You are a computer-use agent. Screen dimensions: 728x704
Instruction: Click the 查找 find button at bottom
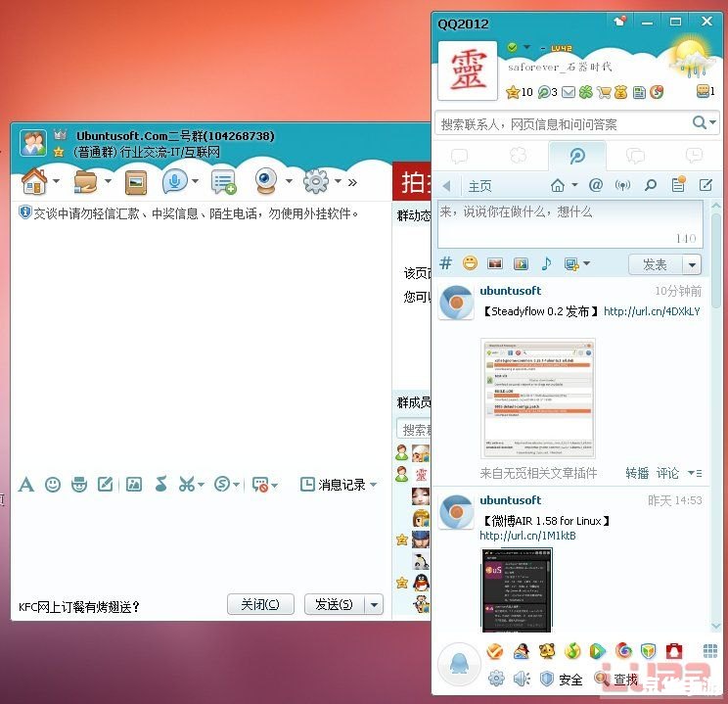pyautogui.click(x=616, y=679)
